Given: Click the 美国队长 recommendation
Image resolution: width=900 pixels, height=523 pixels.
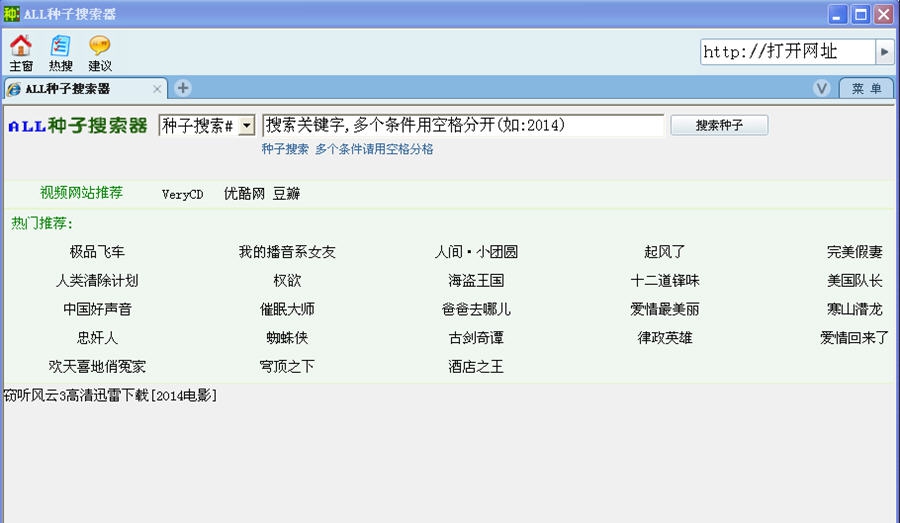Looking at the screenshot, I should (855, 280).
